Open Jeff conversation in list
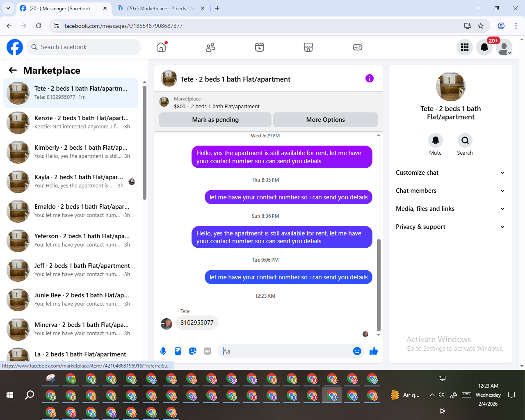The width and height of the screenshot is (525, 420). coord(71,270)
